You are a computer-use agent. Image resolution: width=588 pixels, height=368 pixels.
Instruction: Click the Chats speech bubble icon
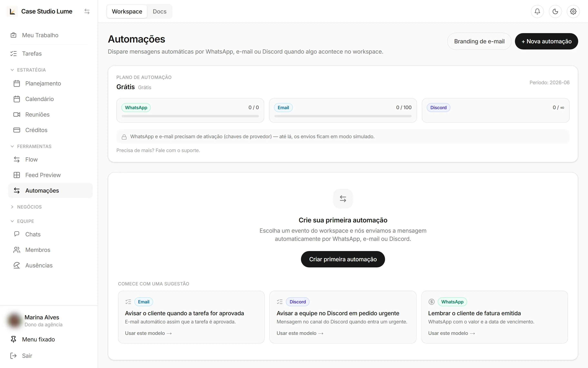(x=17, y=234)
